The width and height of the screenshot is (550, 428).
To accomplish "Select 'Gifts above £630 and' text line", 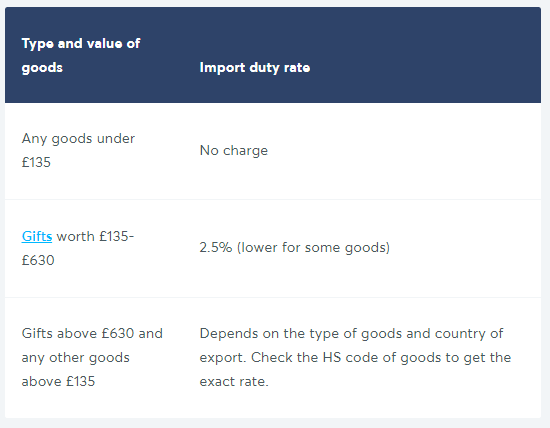I will (92, 333).
